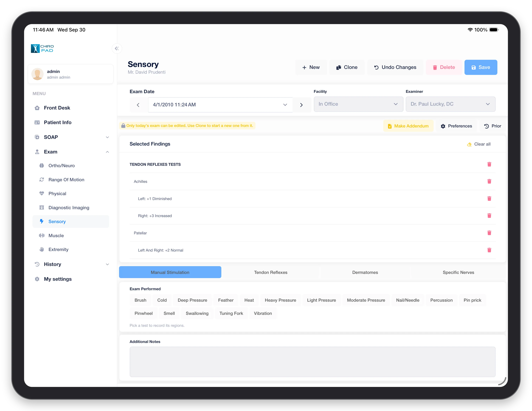Toggle the Cold exam option
The image size is (532, 411).
(162, 300)
